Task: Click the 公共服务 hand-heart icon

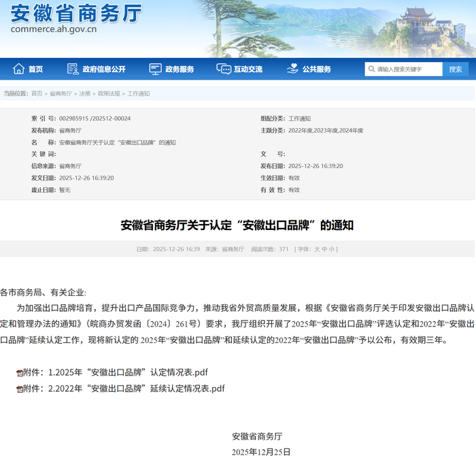Action: (292, 69)
